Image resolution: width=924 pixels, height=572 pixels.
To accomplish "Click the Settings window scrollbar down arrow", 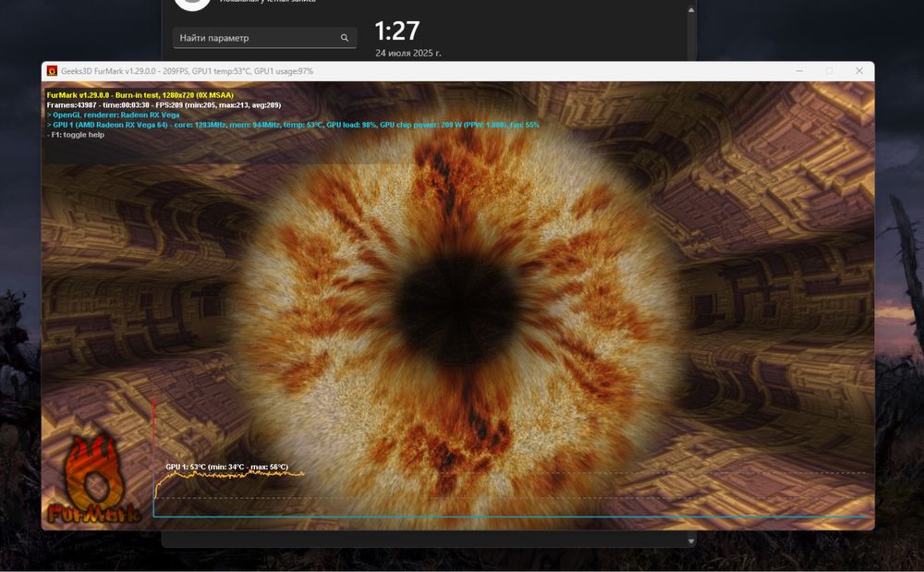I will (x=691, y=541).
